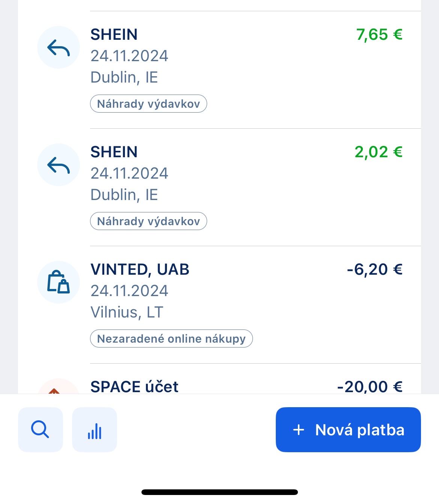This screenshot has width=439, height=504.
Task: Tap the refund arrow icon beside SHEIN 2,02 €
Action: (59, 165)
